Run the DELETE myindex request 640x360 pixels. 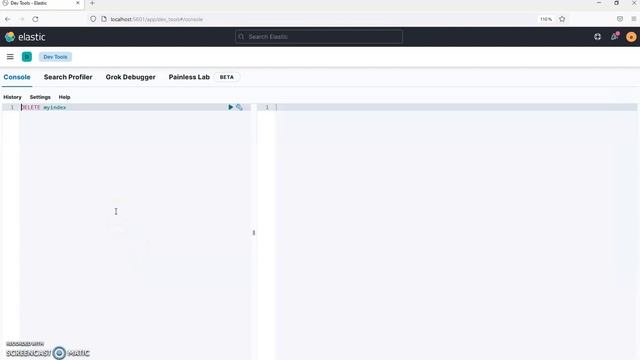coord(231,107)
